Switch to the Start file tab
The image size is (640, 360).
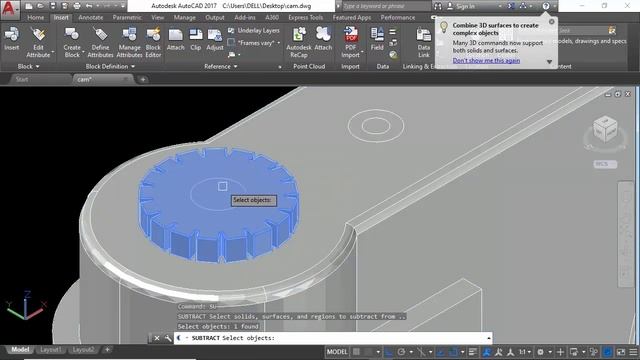(22, 79)
